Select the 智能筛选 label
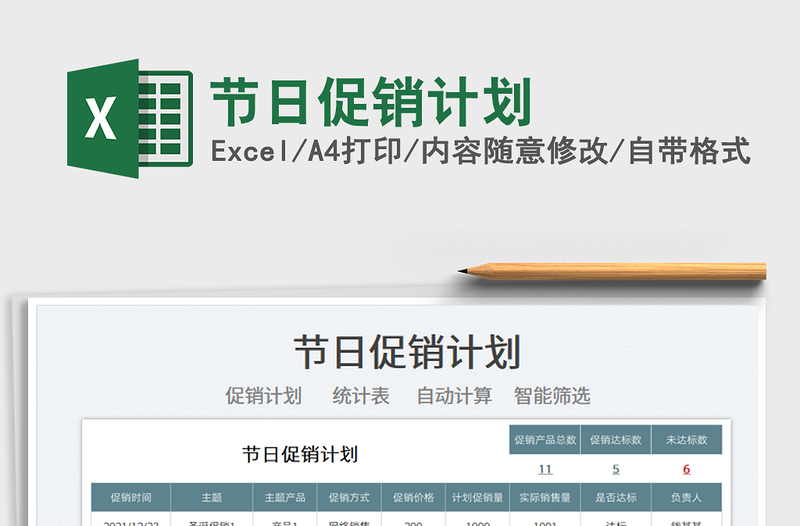This screenshot has width=800, height=526. pyautogui.click(x=552, y=396)
